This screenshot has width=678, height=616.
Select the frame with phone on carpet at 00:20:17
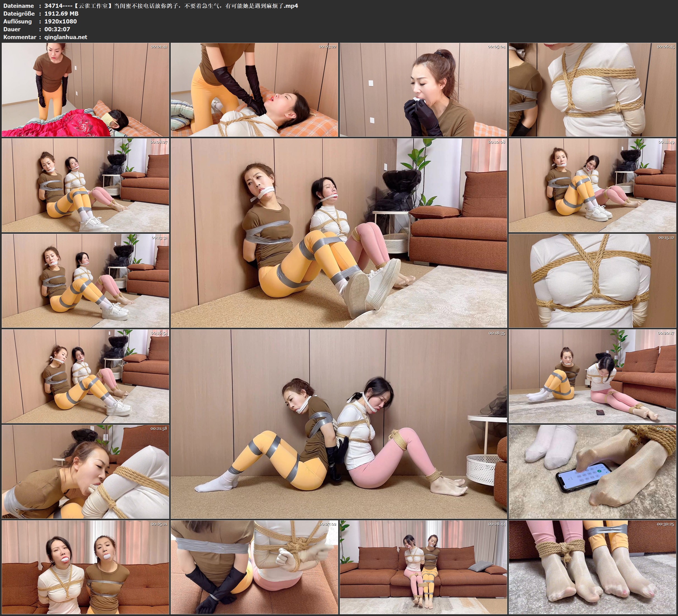coord(592,376)
